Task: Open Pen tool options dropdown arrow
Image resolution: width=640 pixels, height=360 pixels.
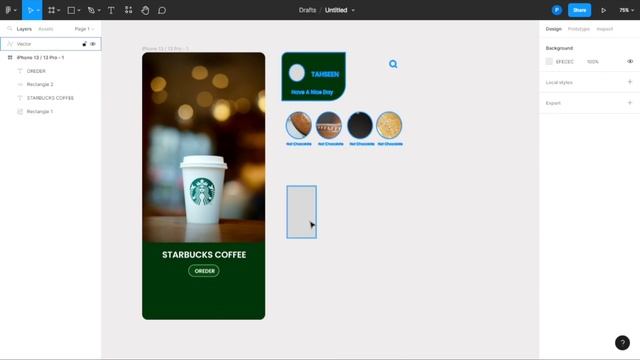Action: (99, 11)
